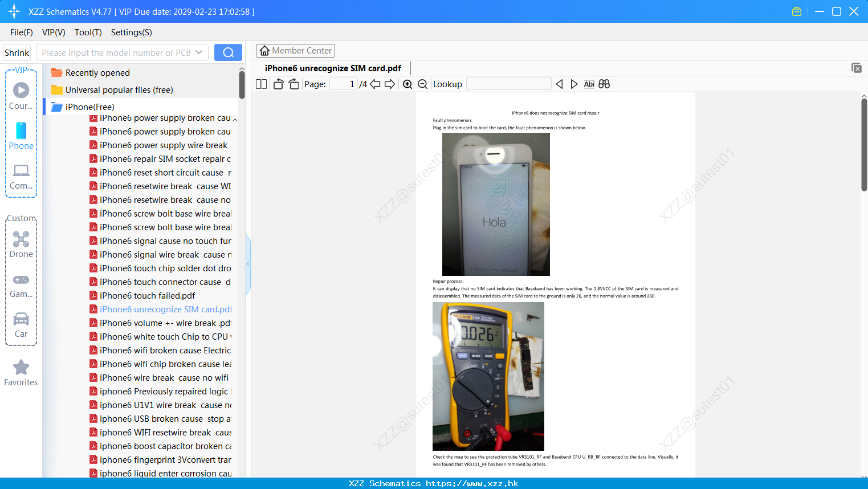Click the yellow VIP badge icon in title bar
This screenshot has height=489, width=868.
[x=797, y=11]
